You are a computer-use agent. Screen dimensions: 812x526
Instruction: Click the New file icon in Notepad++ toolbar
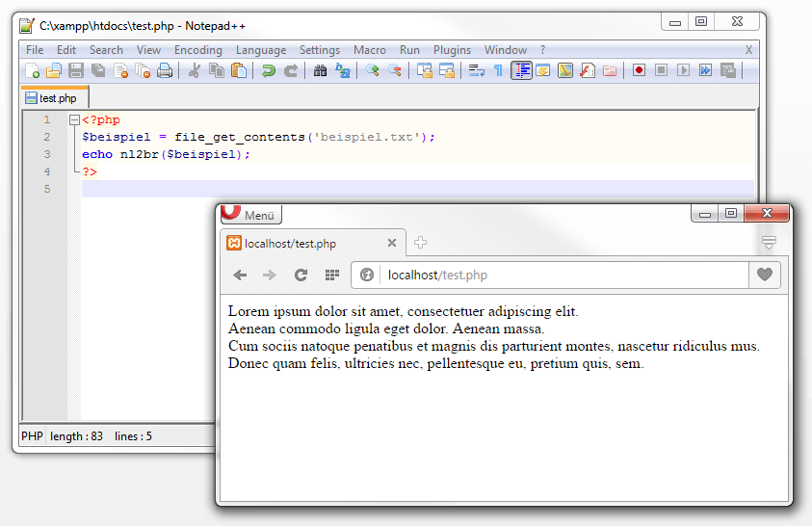click(32, 70)
